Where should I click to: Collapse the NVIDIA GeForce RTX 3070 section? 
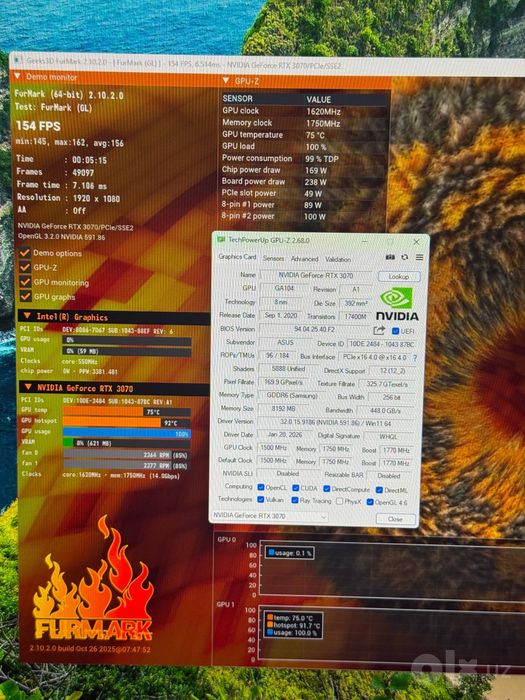point(28,387)
